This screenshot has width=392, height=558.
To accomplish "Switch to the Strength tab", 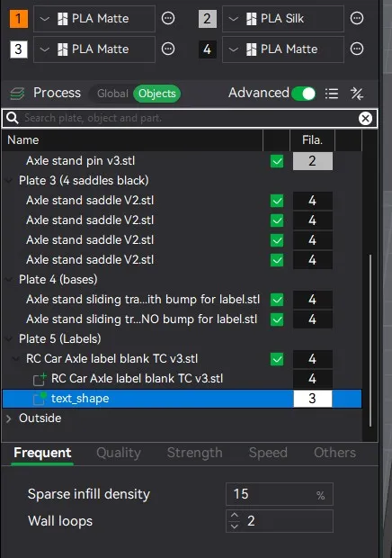I will [195, 453].
